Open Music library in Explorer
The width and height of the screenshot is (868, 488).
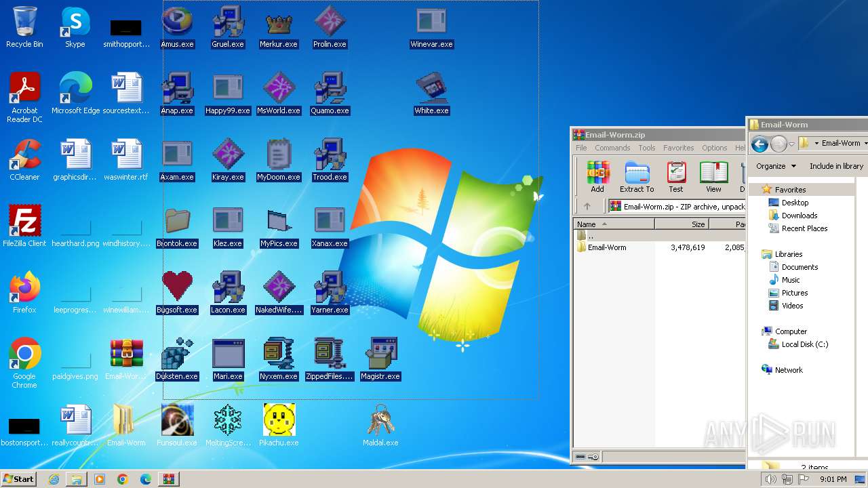click(x=791, y=280)
